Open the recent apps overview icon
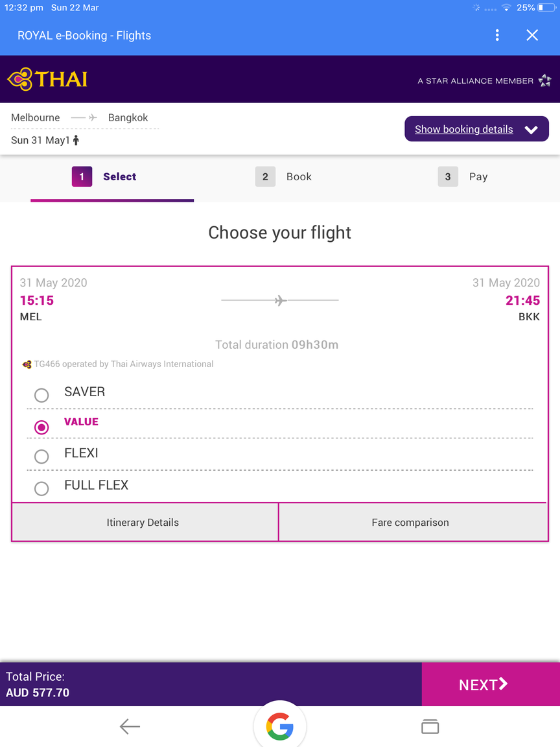The height and width of the screenshot is (747, 560). click(430, 726)
